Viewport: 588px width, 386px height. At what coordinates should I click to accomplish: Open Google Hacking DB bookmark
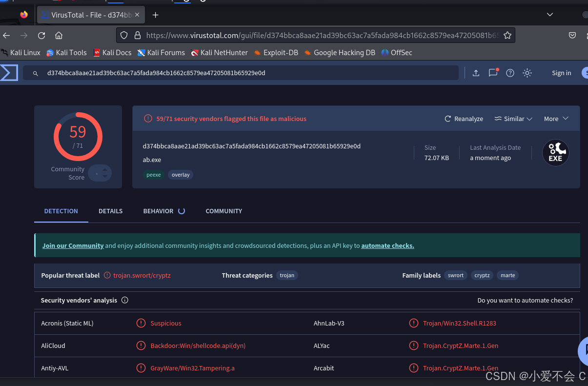pos(340,52)
